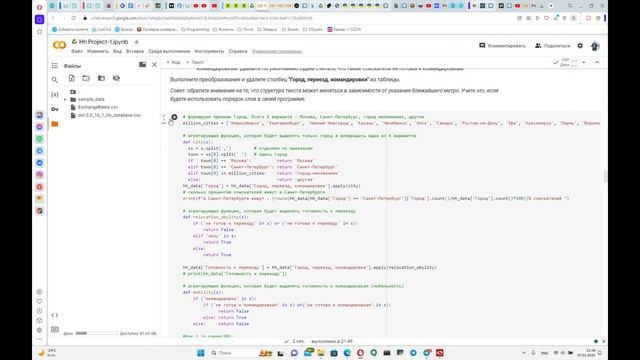Image resolution: width=640 pixels, height=360 pixels.
Task: Open Opera workspace icon in sidebar
Action: [x=39, y=19]
